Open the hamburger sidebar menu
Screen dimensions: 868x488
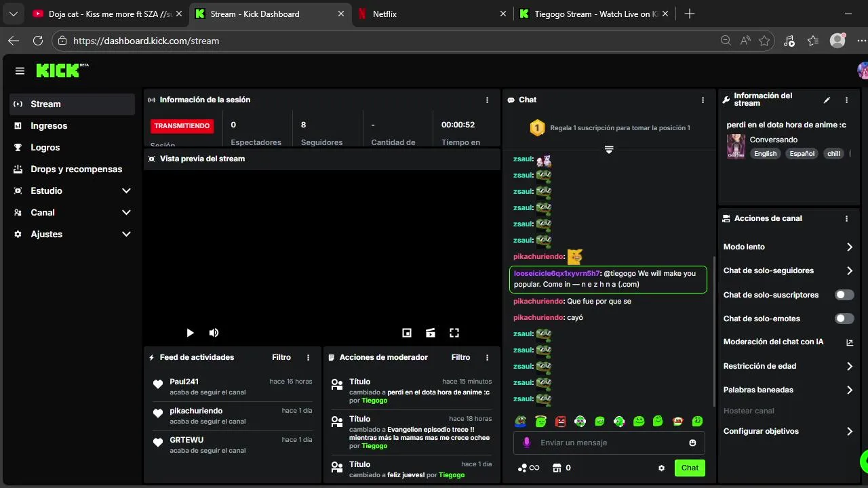(x=20, y=70)
